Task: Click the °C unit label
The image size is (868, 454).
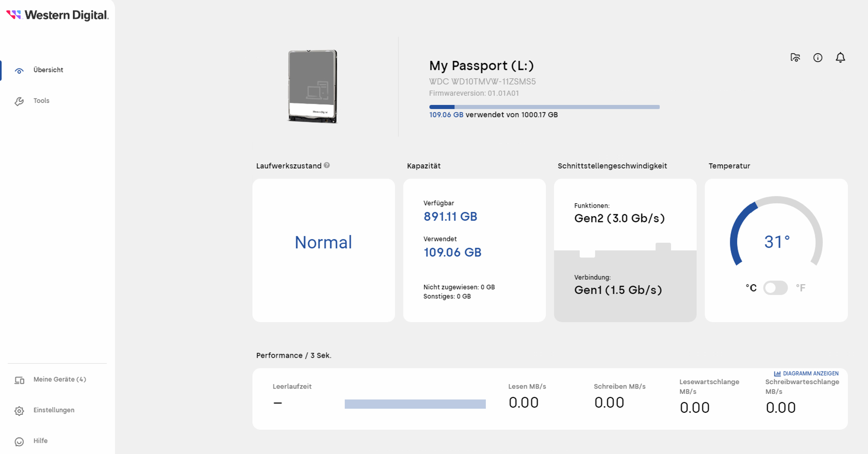Action: point(751,288)
